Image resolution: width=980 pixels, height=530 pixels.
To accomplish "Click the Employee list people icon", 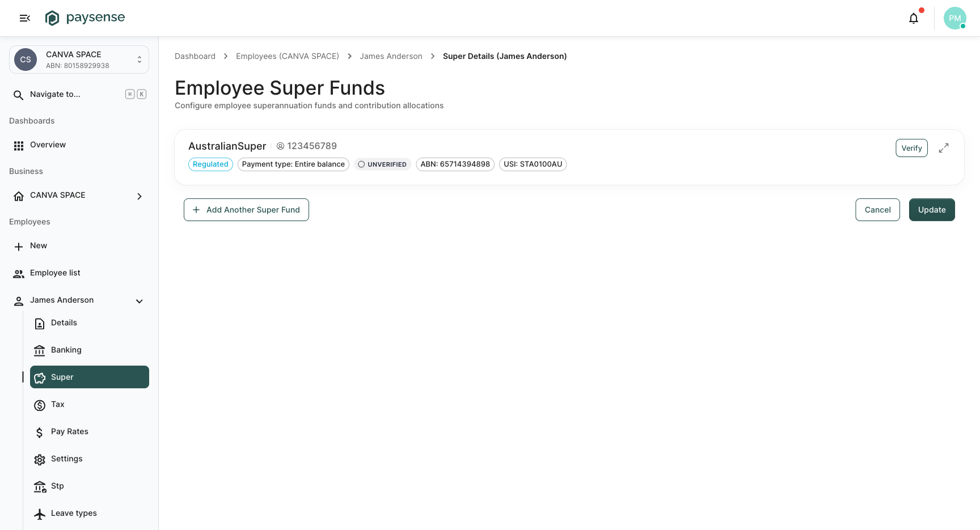I will pyautogui.click(x=19, y=274).
